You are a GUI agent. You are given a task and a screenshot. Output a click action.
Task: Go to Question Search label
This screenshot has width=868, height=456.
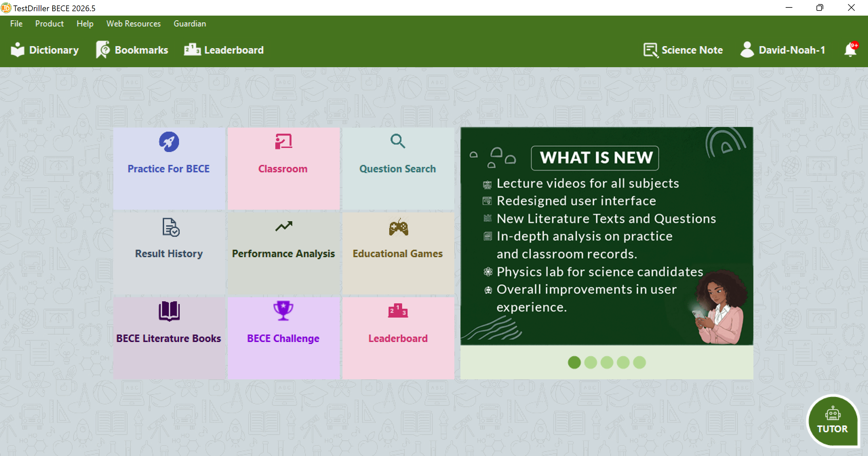click(x=397, y=169)
